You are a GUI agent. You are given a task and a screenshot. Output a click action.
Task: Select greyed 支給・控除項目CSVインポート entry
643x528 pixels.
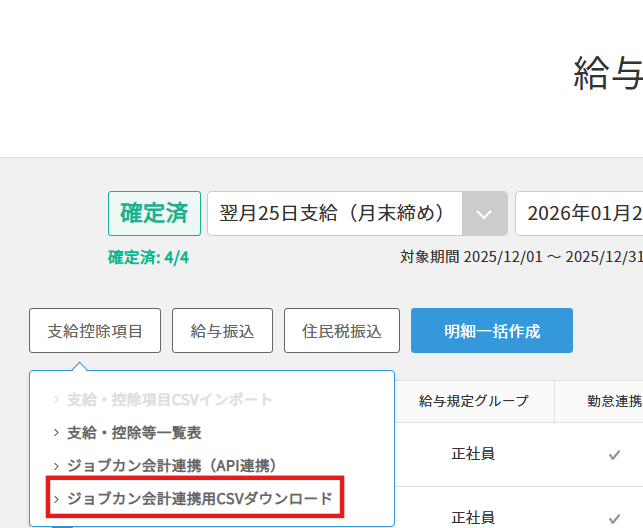coord(169,400)
